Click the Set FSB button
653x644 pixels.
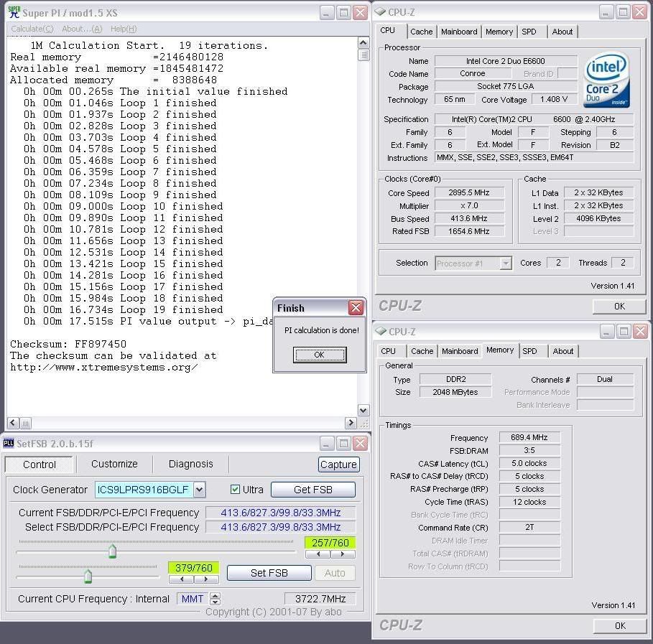pyautogui.click(x=269, y=573)
